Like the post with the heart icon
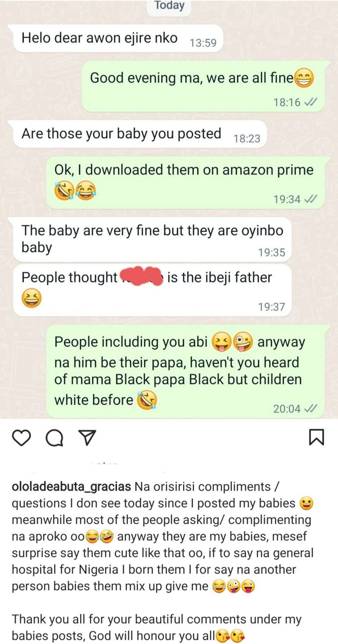338x644 pixels. click(21, 438)
